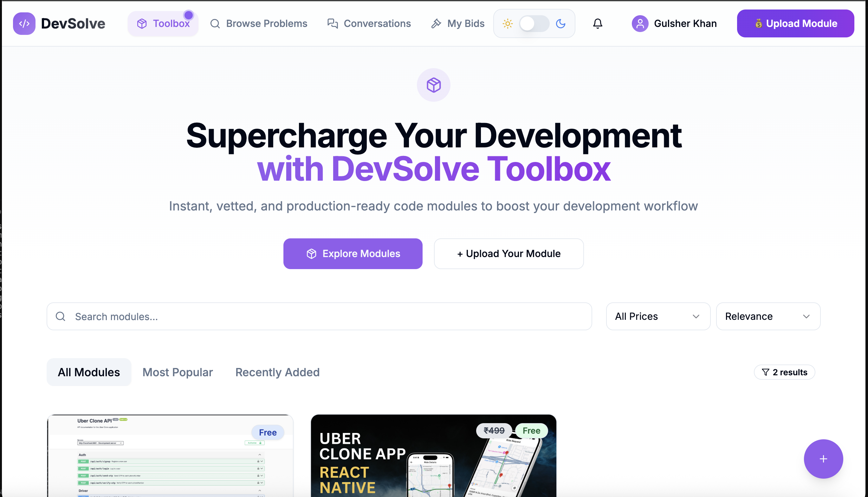Switch to the Recently Added tab
Screen dimensions: 868x497
(x=277, y=372)
